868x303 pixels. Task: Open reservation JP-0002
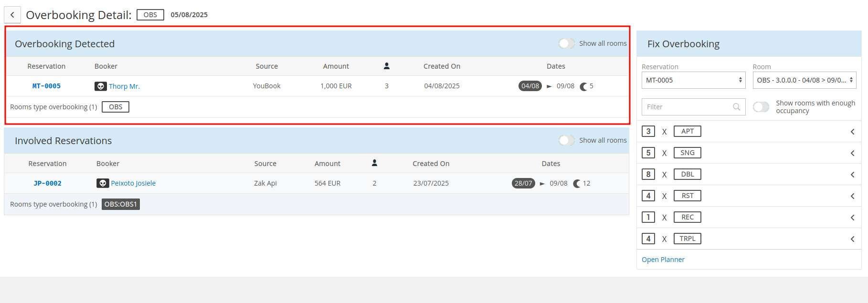[47, 183]
